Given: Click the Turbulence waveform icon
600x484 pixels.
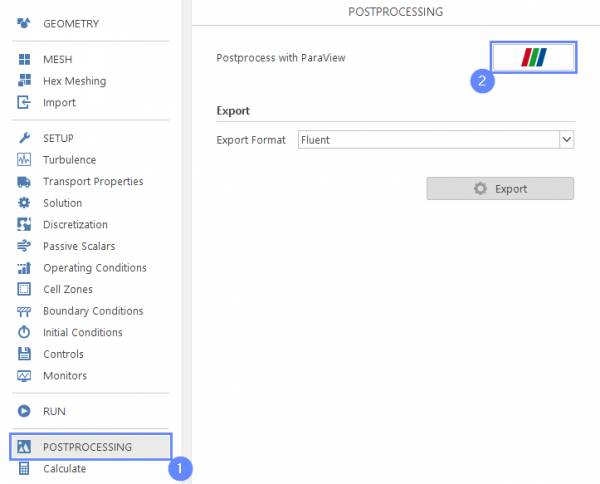Looking at the screenshot, I should pos(24,160).
